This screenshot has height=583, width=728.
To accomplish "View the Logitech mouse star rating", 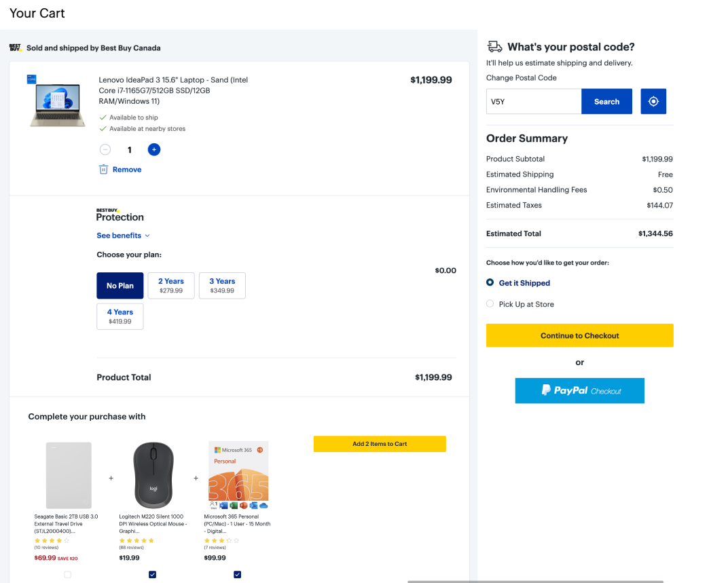I will [x=136, y=540].
